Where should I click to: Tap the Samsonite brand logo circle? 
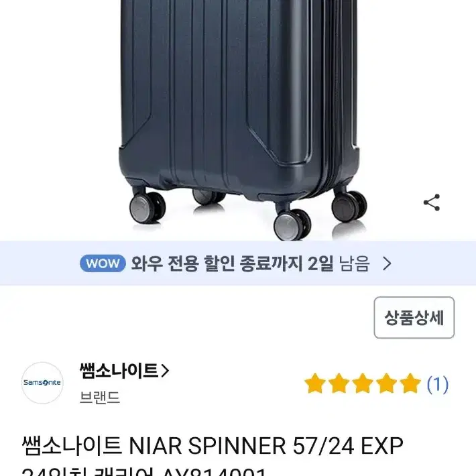(x=42, y=383)
